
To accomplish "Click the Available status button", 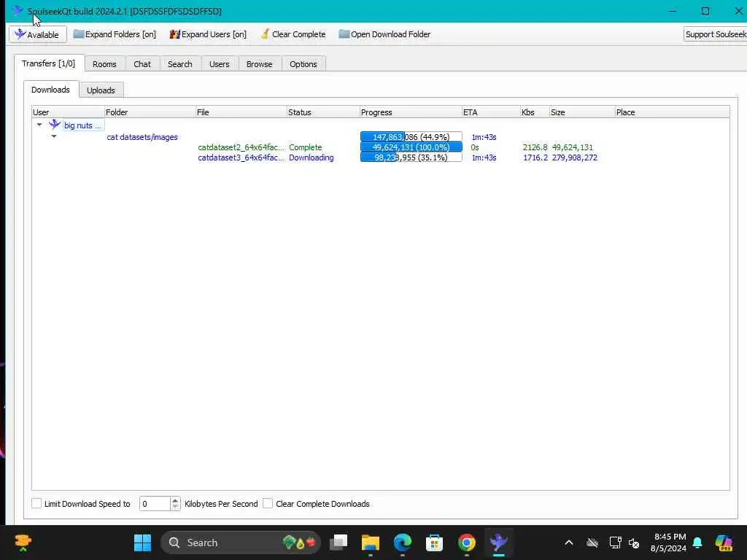I will click(x=37, y=34).
